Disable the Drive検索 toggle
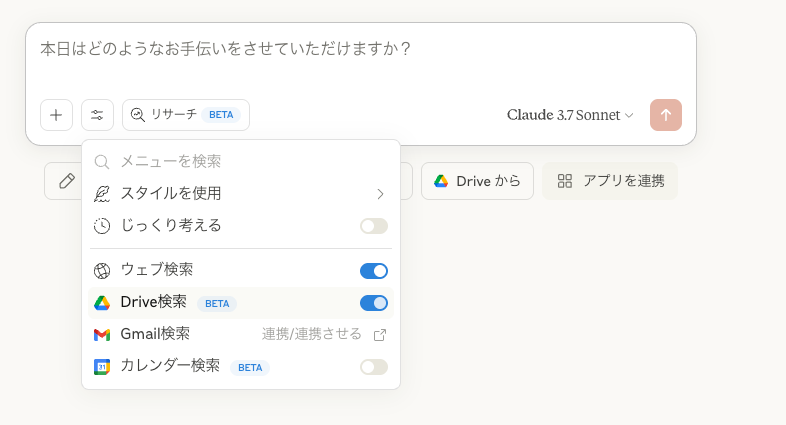786x425 pixels. pyautogui.click(x=374, y=303)
